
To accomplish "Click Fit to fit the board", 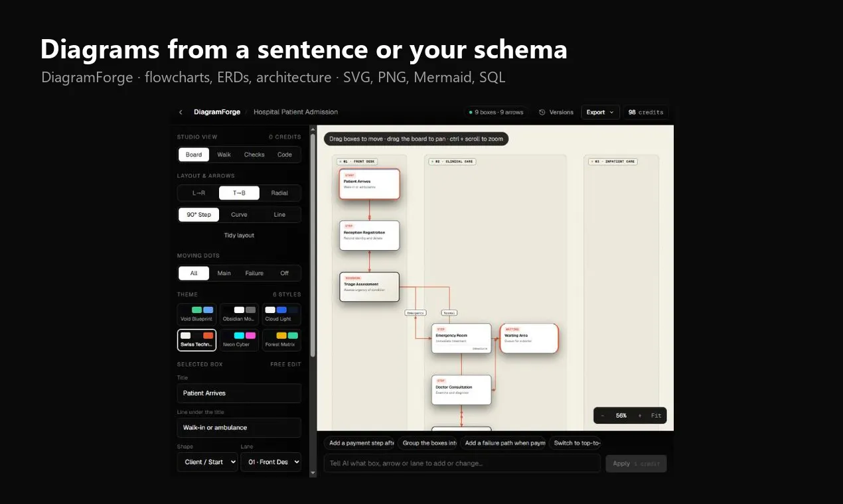I will 656,416.
